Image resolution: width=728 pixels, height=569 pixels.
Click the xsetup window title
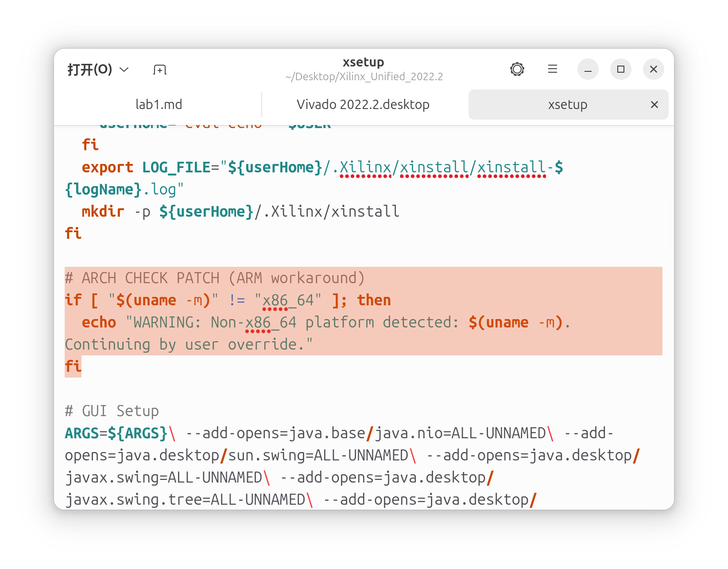point(364,62)
